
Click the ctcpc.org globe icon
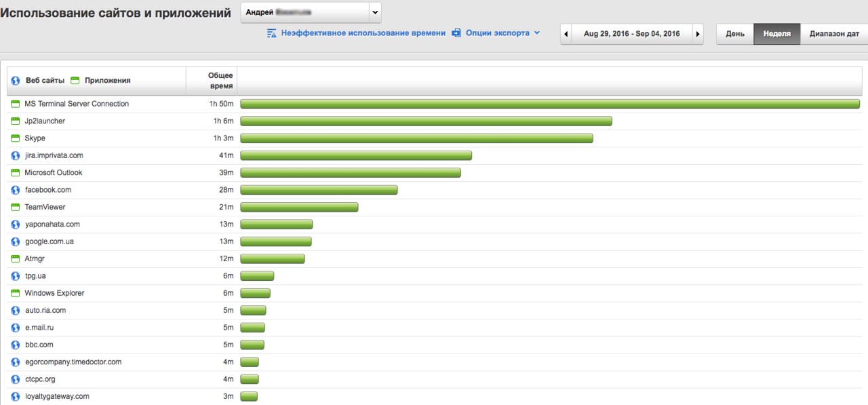pos(16,379)
